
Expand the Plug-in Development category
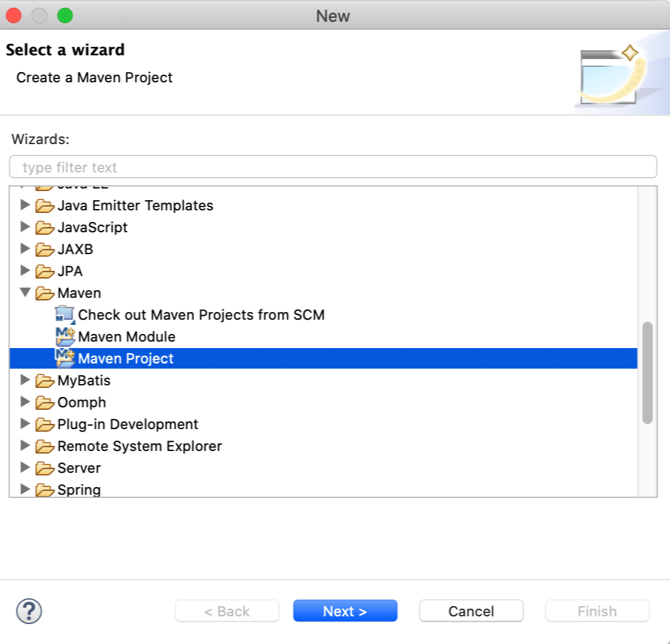pos(25,423)
